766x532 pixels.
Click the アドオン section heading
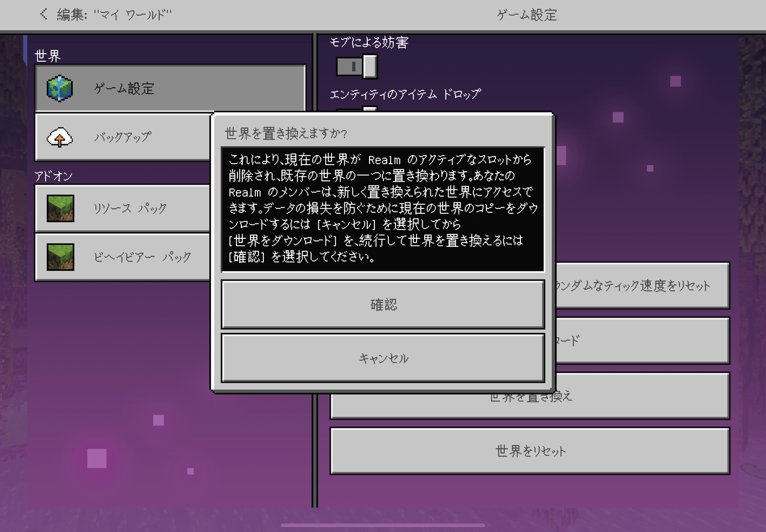click(x=53, y=176)
